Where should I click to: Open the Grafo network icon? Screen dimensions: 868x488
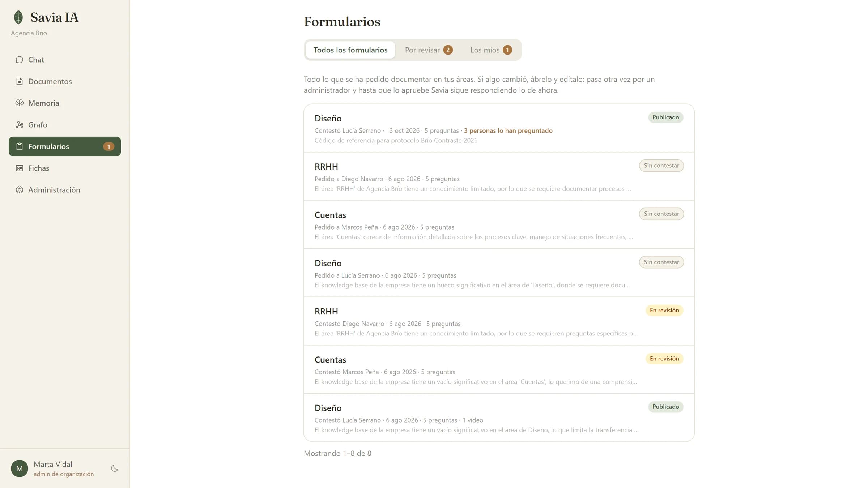coord(20,125)
